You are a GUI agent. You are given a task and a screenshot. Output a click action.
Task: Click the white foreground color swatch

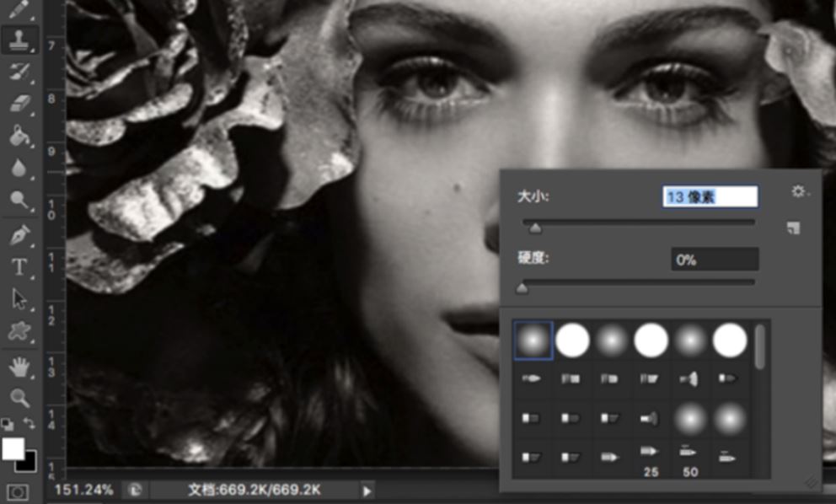coord(13,448)
